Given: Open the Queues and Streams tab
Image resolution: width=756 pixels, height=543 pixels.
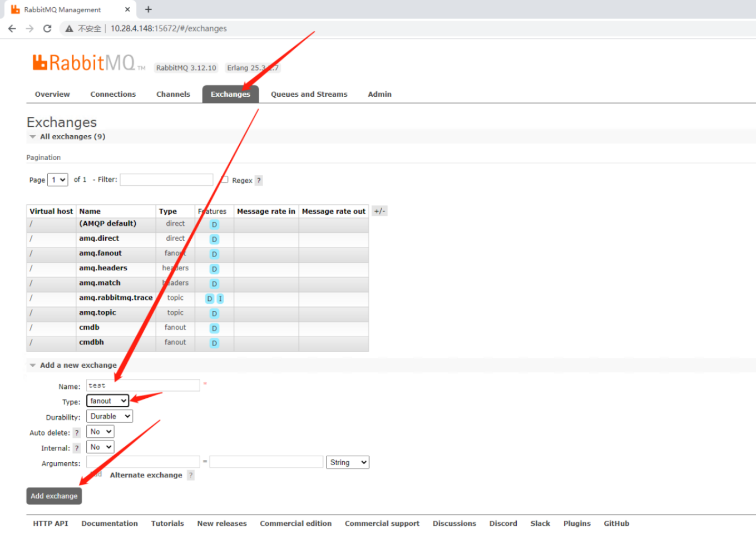Looking at the screenshot, I should coord(309,95).
